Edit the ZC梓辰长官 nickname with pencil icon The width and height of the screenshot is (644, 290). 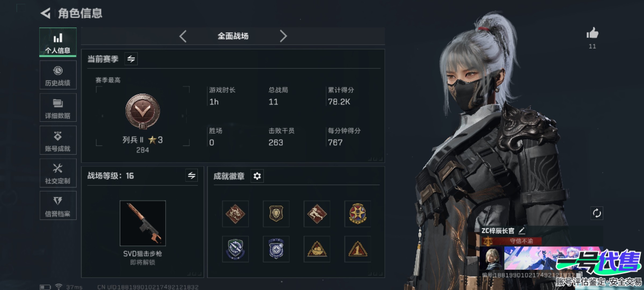[x=521, y=231]
